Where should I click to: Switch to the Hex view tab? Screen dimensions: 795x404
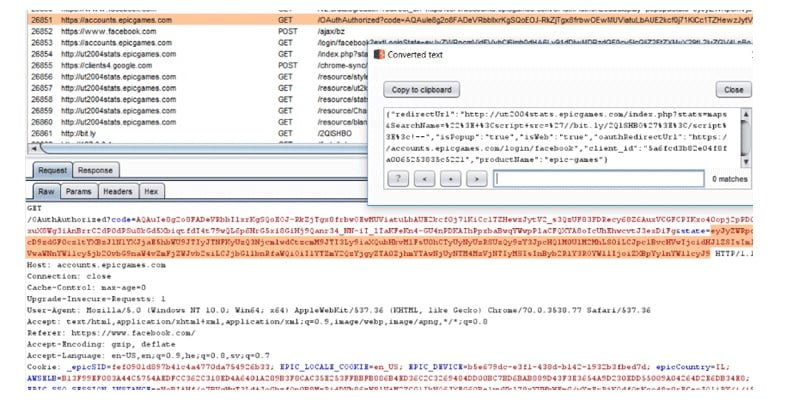pyautogui.click(x=152, y=191)
